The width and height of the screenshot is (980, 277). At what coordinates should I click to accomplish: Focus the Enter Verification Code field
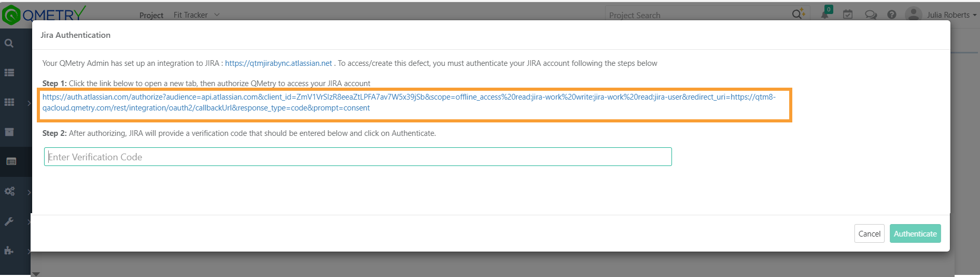[x=358, y=157]
